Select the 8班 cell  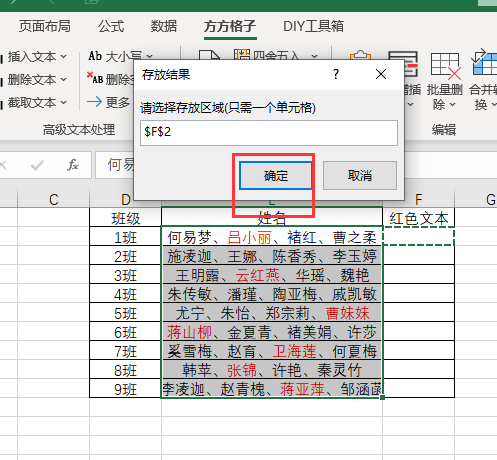point(125,370)
